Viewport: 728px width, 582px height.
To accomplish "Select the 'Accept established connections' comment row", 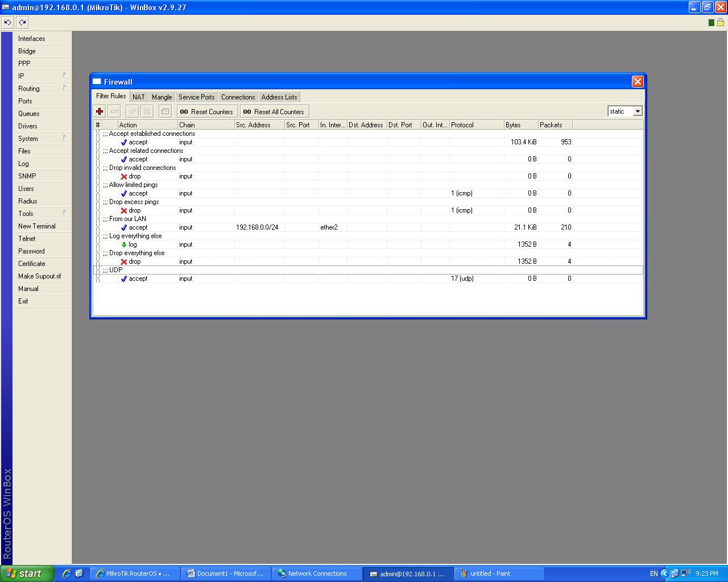I will click(x=369, y=134).
